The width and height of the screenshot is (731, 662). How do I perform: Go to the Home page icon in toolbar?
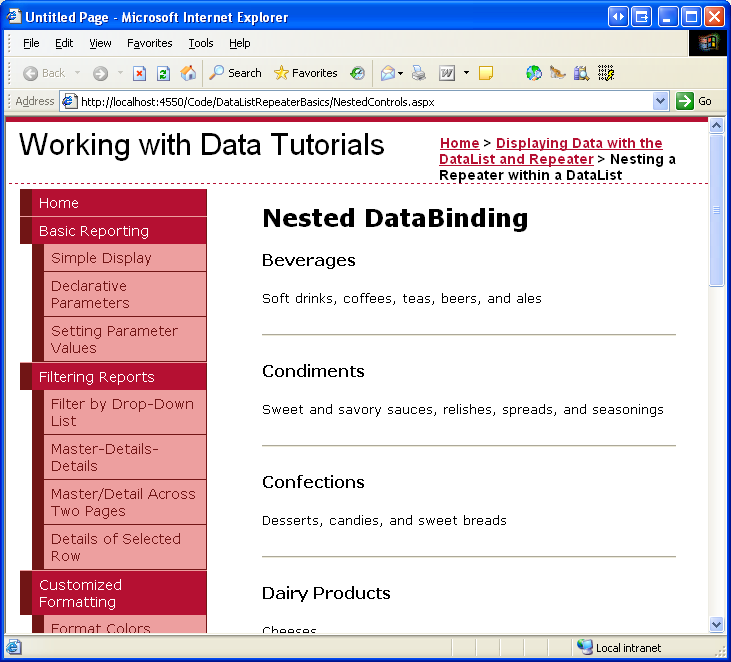[188, 73]
